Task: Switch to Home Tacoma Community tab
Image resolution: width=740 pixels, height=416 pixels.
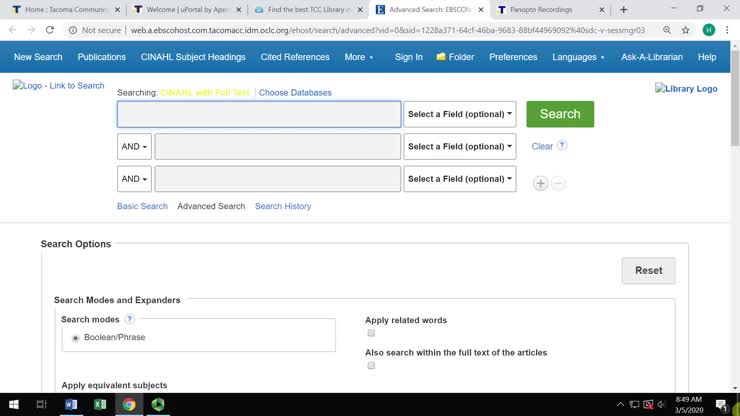Action: pyautogui.click(x=65, y=9)
